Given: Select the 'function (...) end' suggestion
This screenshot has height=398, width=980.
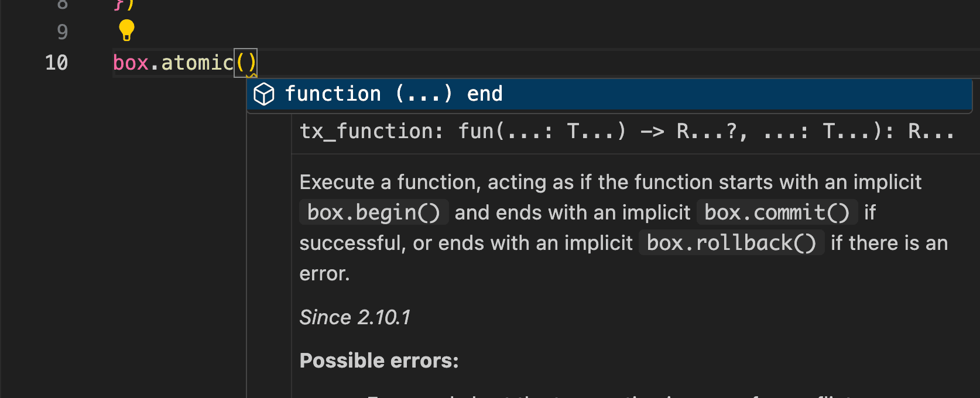Looking at the screenshot, I should click(x=609, y=94).
